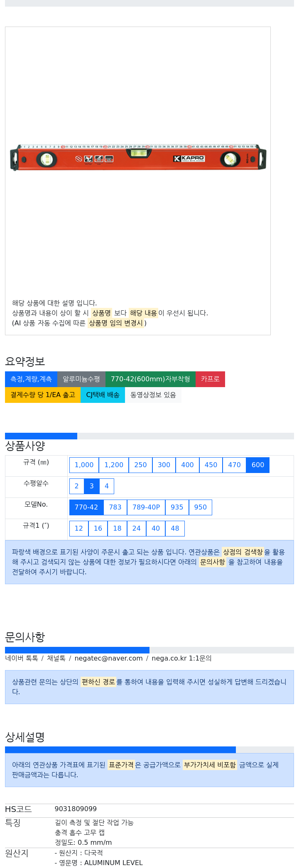Select model 950 option
This screenshot has height=868, width=299.
coord(200,507)
